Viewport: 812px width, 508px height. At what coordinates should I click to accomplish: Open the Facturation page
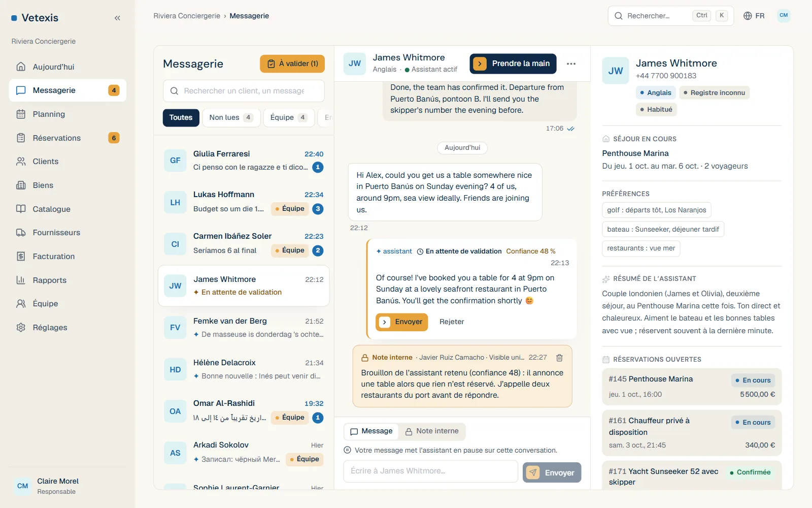[67, 257]
